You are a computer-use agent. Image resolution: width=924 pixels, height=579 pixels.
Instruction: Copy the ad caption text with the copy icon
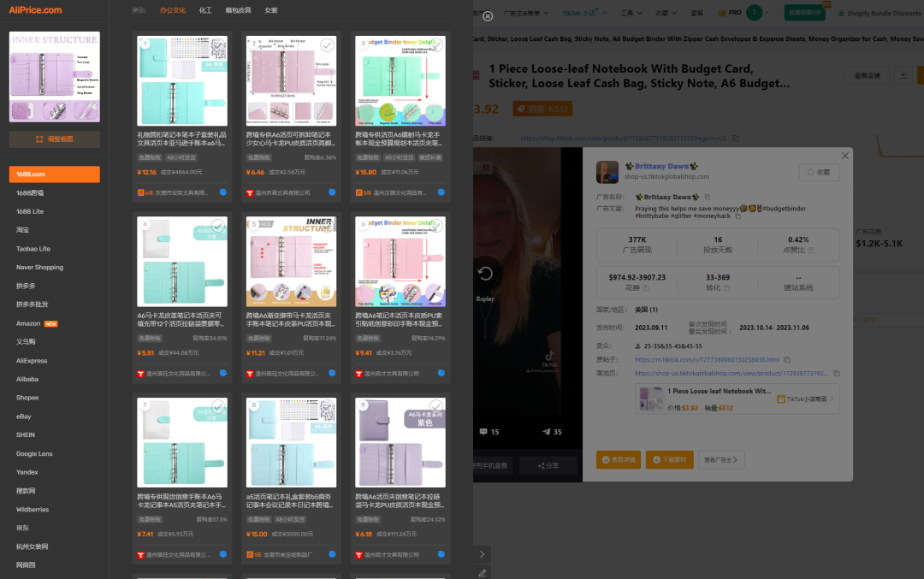coord(737,216)
